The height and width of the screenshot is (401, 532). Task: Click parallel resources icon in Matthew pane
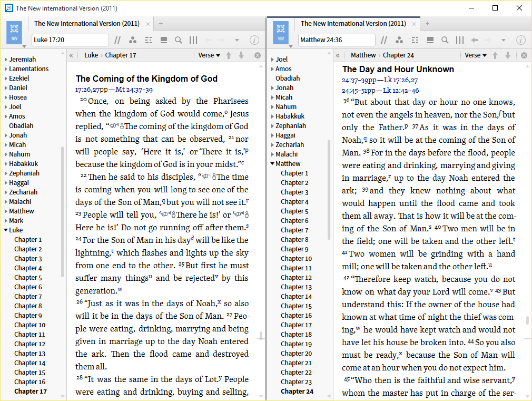point(384,40)
